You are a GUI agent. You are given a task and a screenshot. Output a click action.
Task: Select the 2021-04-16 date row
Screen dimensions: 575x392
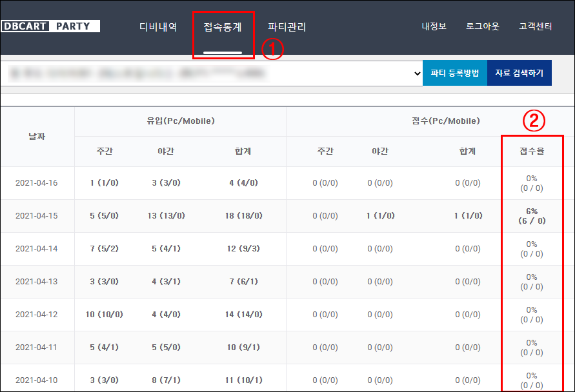coord(37,183)
